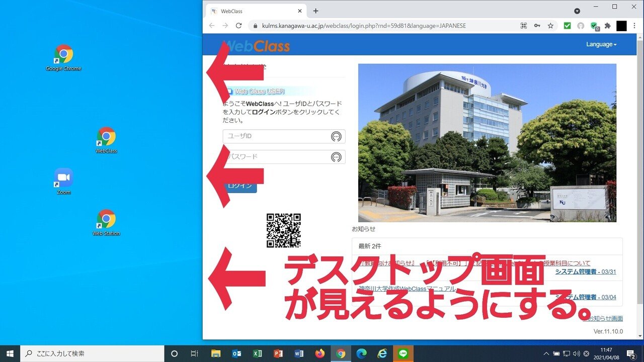Viewport: 644px width, 362px height.
Task: Open LINE from the taskbar
Action: click(403, 353)
